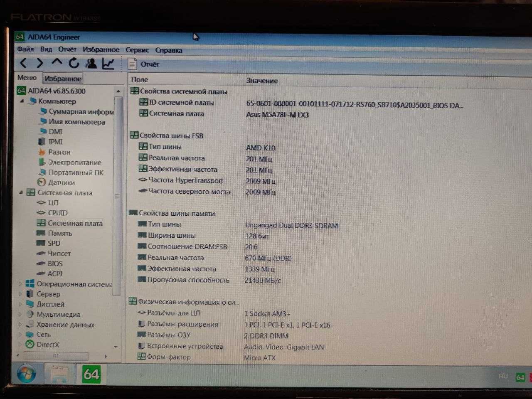The width and height of the screenshot is (532, 399).
Task: Go forward with the right arrow button
Action: (40, 63)
